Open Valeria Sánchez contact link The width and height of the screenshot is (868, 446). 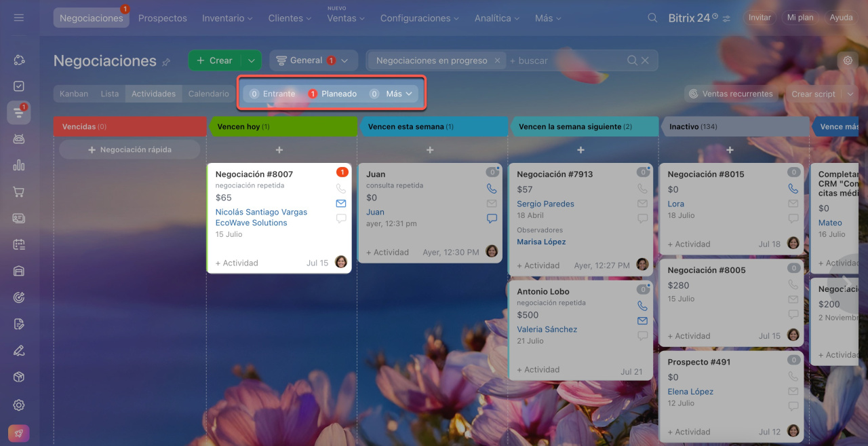click(547, 329)
